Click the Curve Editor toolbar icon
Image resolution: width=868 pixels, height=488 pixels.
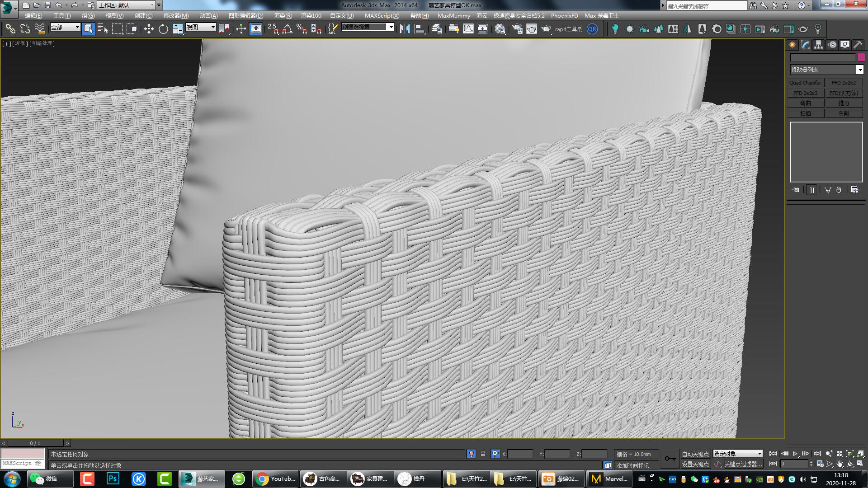468,29
